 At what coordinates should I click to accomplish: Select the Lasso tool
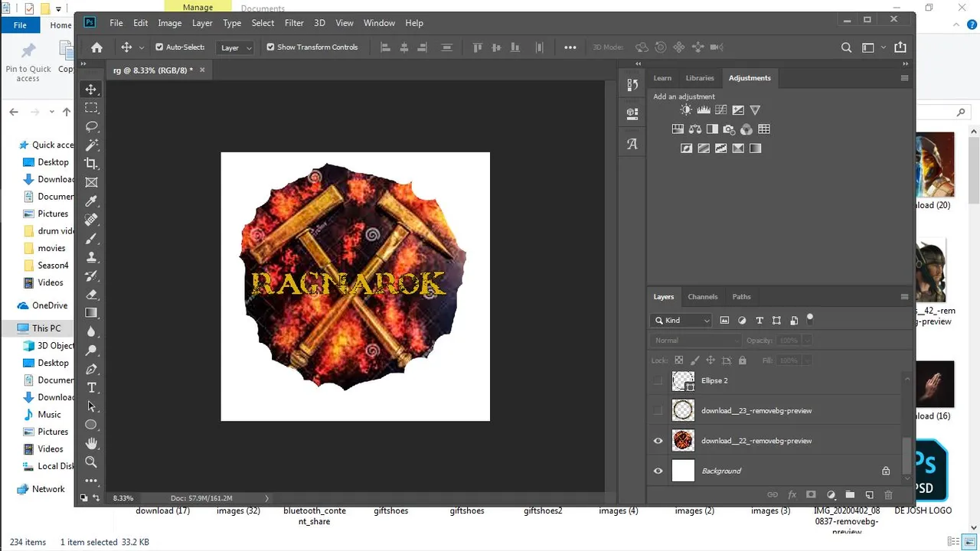[x=91, y=126]
